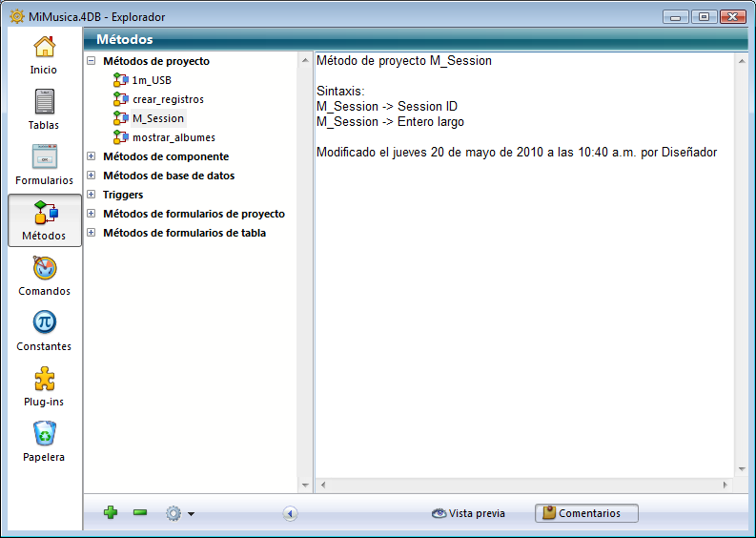This screenshot has width=756, height=538.
Task: Select the Métodos de componente label
Action: 166,156
